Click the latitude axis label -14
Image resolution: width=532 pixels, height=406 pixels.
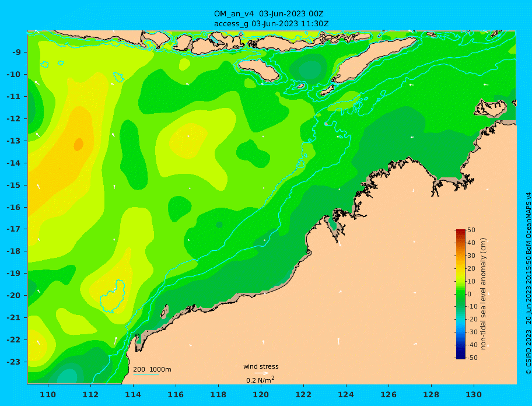14,163
